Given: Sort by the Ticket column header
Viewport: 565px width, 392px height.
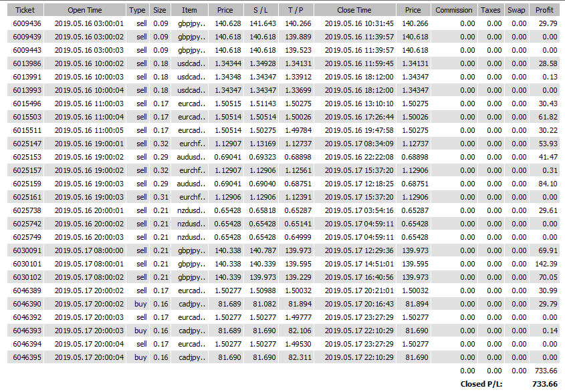Looking at the screenshot, I should point(25,11).
